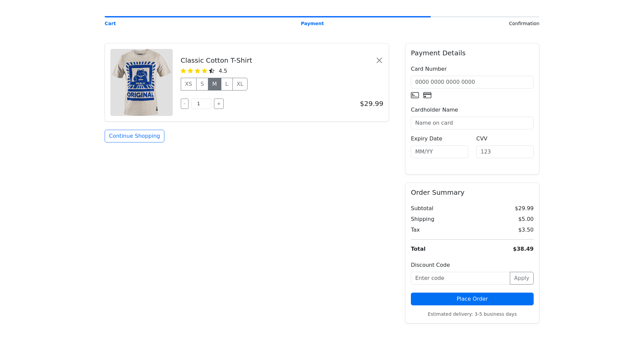The width and height of the screenshot is (644, 362).
Task: Apply the discount code
Action: (521, 278)
